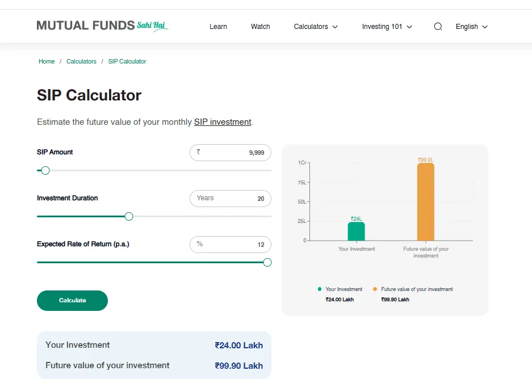Image resolution: width=532 pixels, height=392 pixels.
Task: Click the Mutual Funds Sahi Hai logo
Action: pos(102,26)
